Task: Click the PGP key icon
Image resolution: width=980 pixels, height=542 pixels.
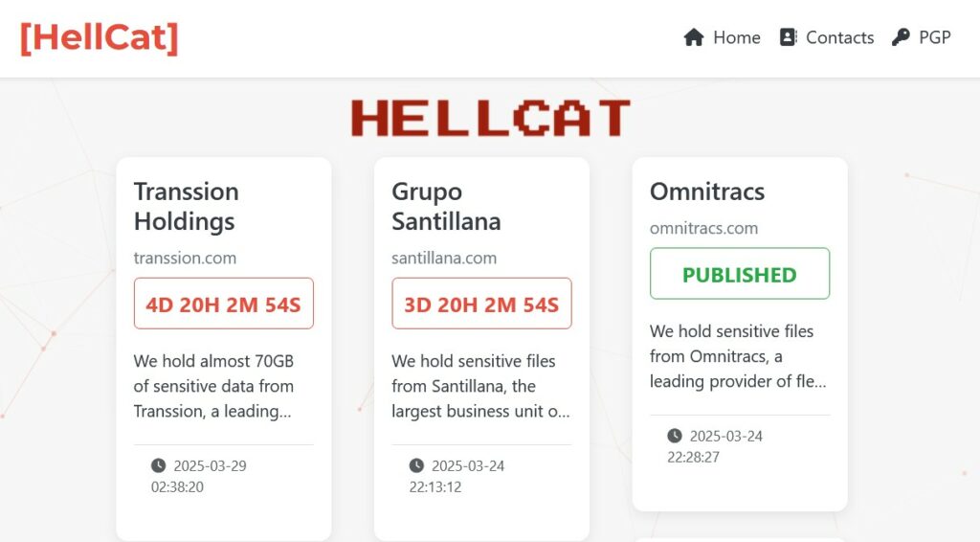Action: coord(901,37)
